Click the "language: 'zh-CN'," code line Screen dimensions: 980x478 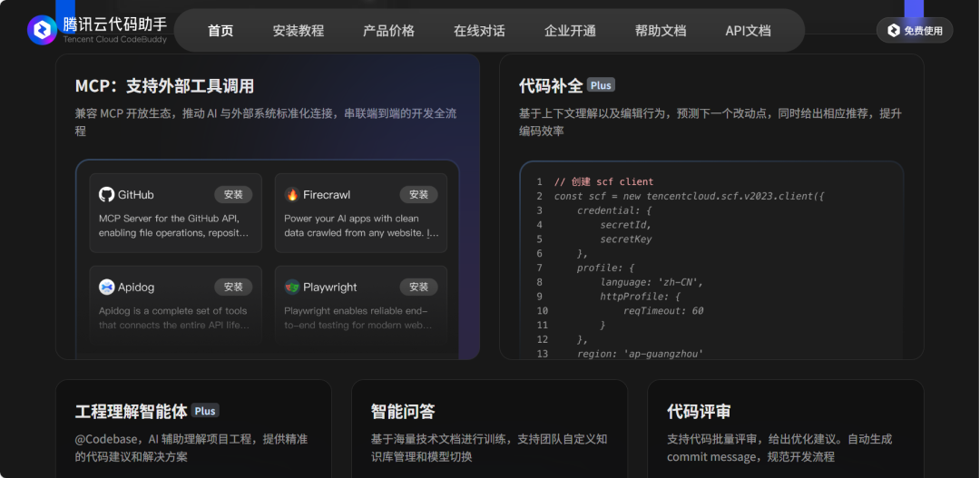652,282
